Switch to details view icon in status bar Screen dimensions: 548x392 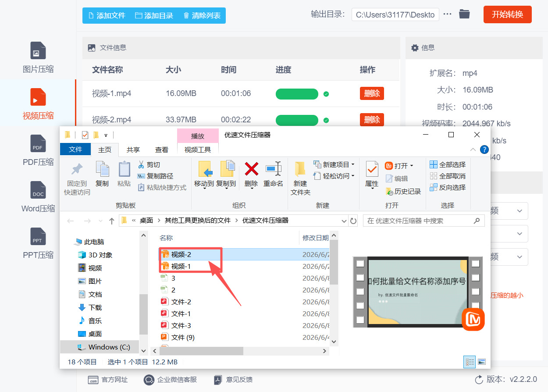(470, 362)
